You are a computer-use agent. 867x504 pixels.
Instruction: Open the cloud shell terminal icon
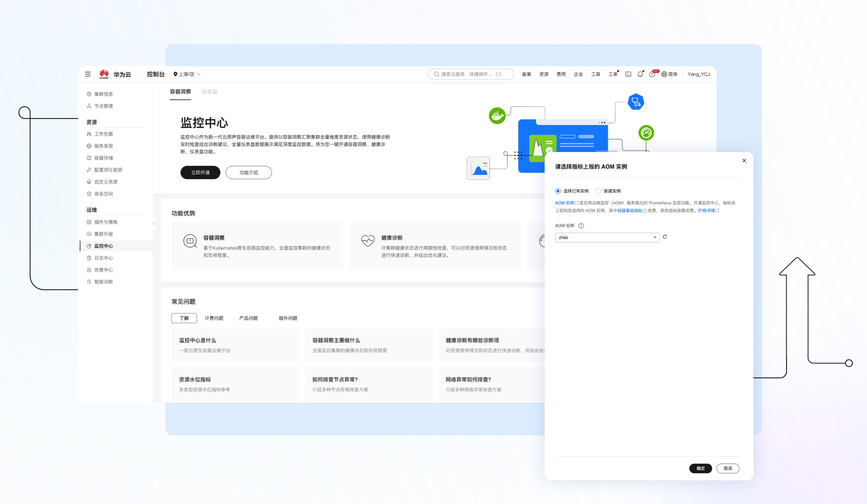coord(628,74)
